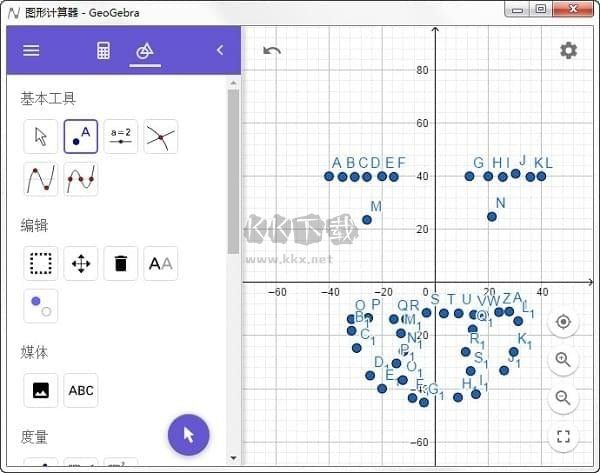This screenshot has height=473, width=600.
Task: Close the GeoGebra window
Action: coord(572,9)
